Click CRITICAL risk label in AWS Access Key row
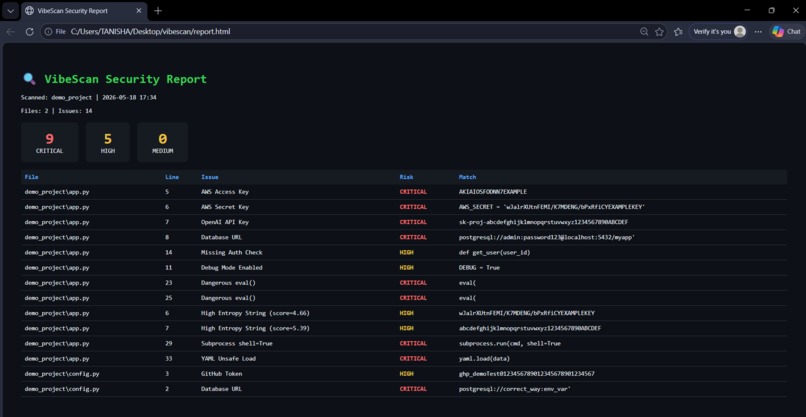The image size is (806, 417). click(x=413, y=192)
